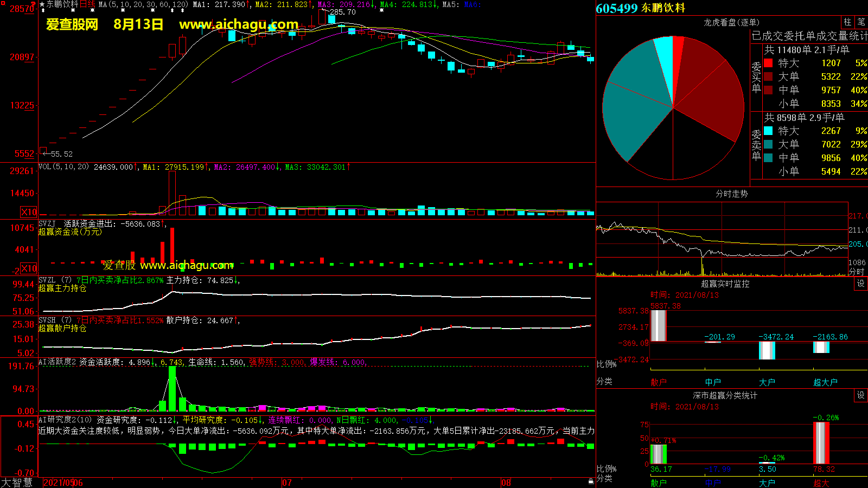Viewport: 868px width, 488px height.
Task: Click the 2021/05/06 date on timeline
Action: 63,483
